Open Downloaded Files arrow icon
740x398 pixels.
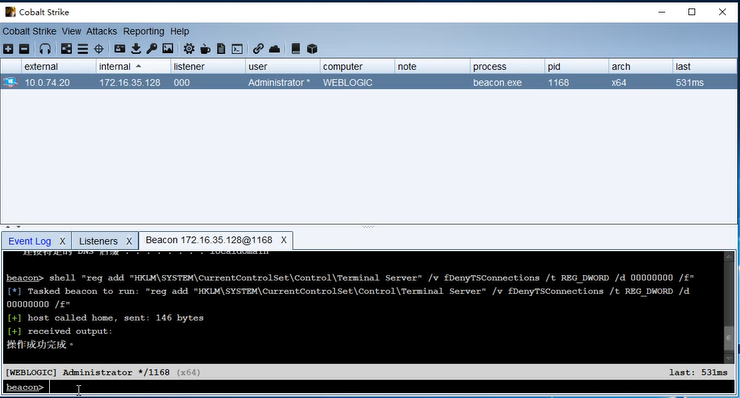click(x=136, y=49)
